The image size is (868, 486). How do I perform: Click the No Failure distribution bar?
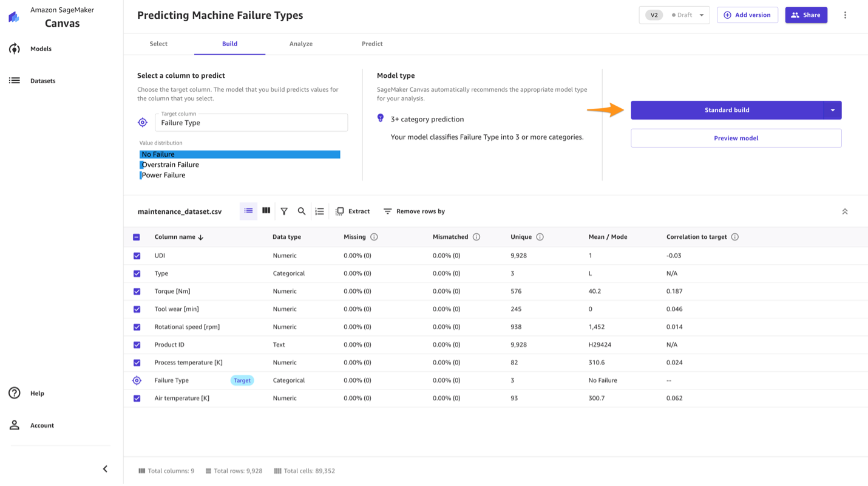[x=240, y=154]
